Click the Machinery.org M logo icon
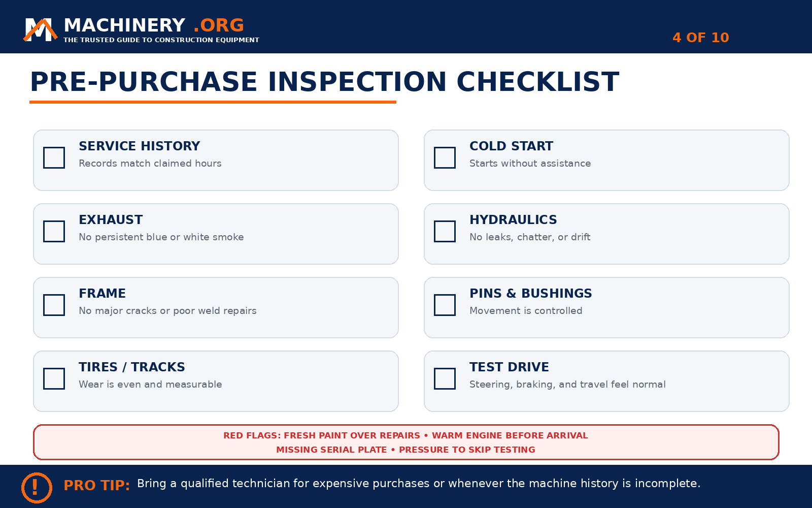Viewport: 812px width, 508px height. point(40,29)
